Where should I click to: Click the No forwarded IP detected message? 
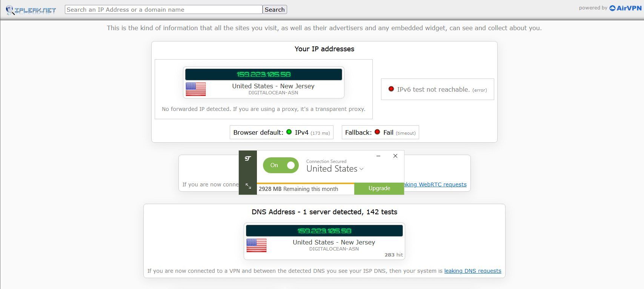click(263, 109)
